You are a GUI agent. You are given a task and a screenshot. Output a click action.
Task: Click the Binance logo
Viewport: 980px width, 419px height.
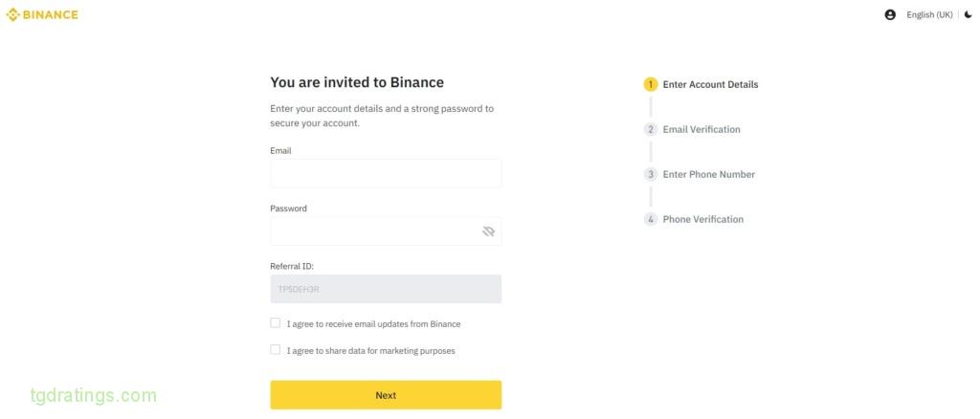(x=42, y=14)
